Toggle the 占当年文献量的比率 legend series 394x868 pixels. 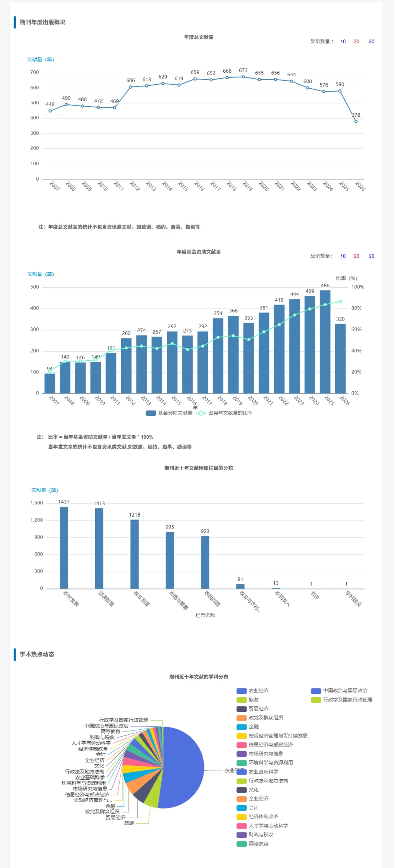tap(225, 413)
